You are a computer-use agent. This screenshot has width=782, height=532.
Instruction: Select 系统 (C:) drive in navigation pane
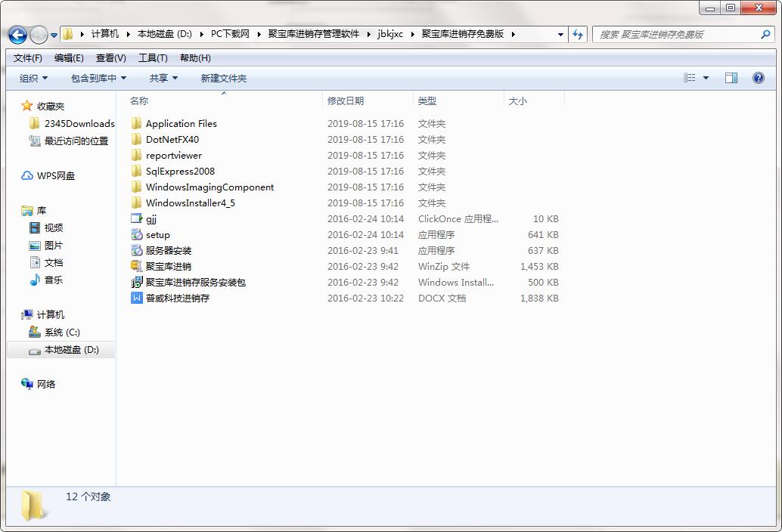click(62, 332)
